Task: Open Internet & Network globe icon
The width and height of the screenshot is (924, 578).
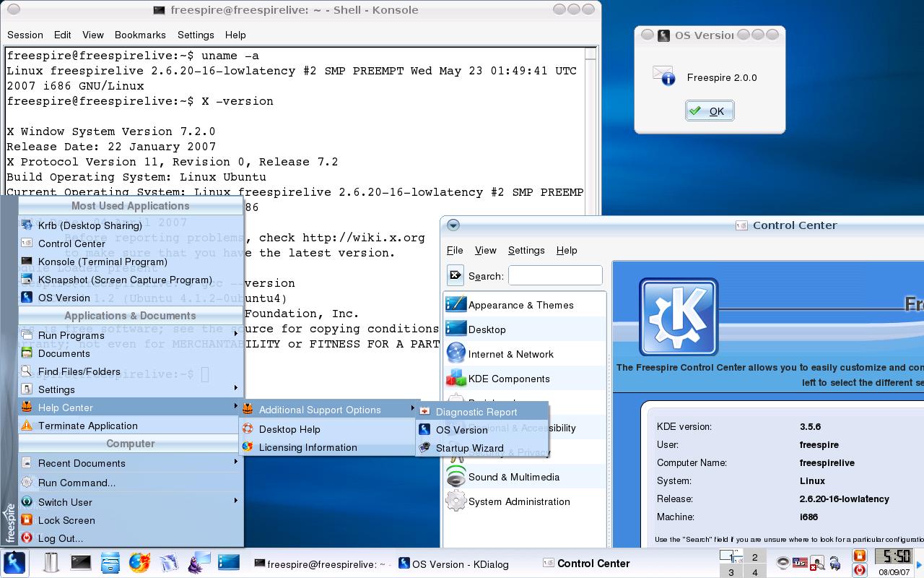Action: tap(456, 353)
